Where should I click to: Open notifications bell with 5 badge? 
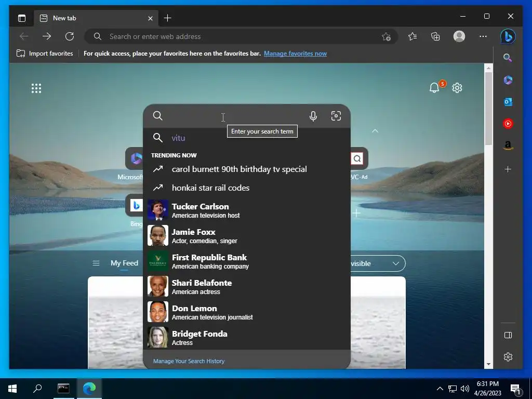[435, 87]
